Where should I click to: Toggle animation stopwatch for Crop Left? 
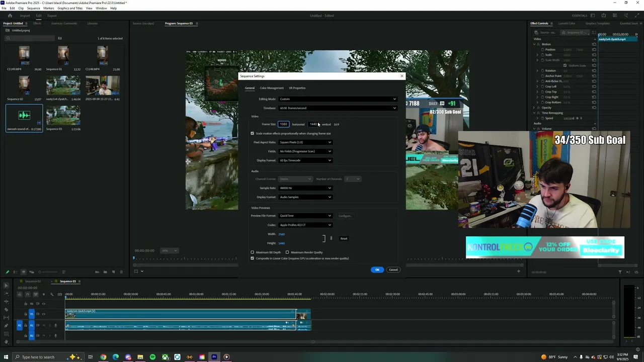click(542, 86)
